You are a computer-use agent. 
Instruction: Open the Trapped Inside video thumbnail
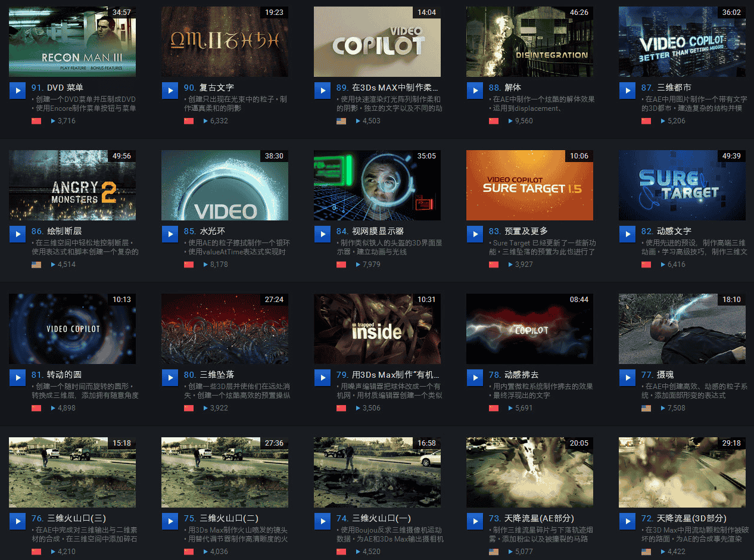378,329
